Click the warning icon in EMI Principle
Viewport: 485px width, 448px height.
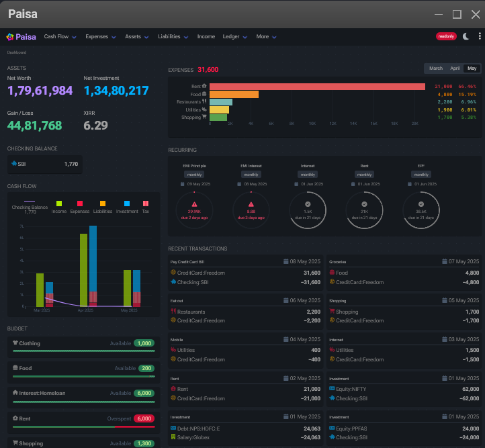click(194, 204)
